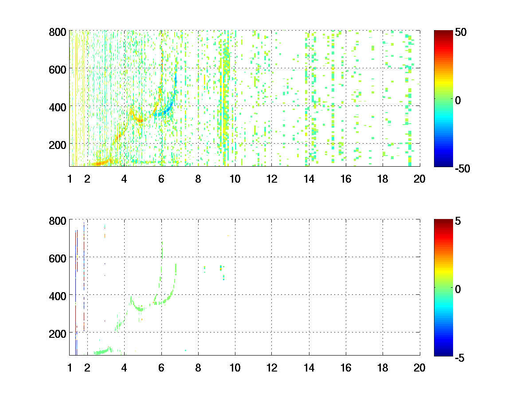
Task: Click colorbar label -5 on lower plot
Action: pyautogui.click(x=460, y=357)
